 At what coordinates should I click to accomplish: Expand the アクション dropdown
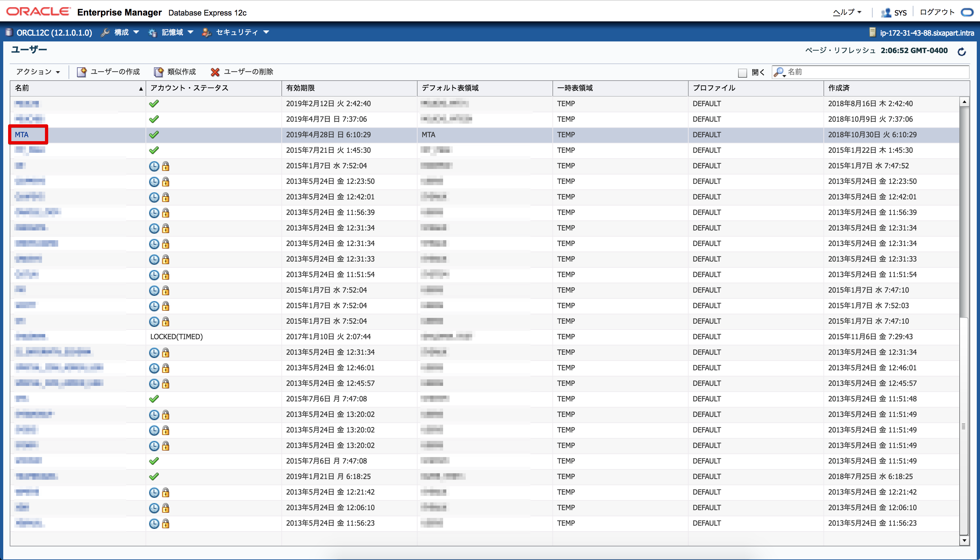pyautogui.click(x=38, y=72)
